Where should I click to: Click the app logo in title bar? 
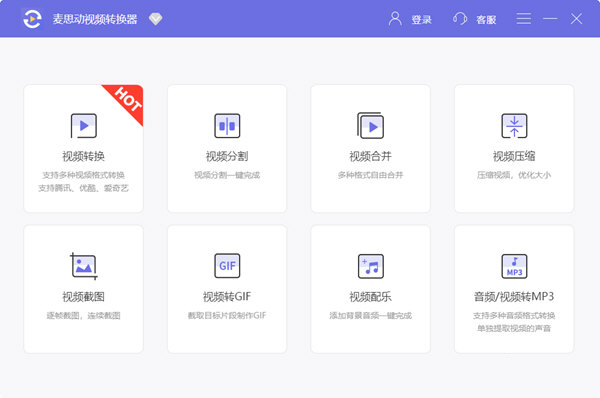pyautogui.click(x=32, y=19)
